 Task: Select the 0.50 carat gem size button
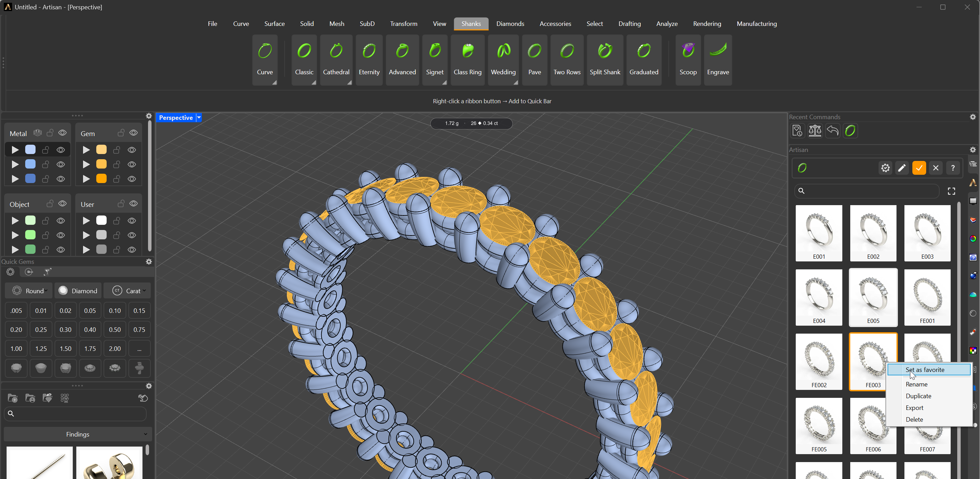[x=115, y=330]
